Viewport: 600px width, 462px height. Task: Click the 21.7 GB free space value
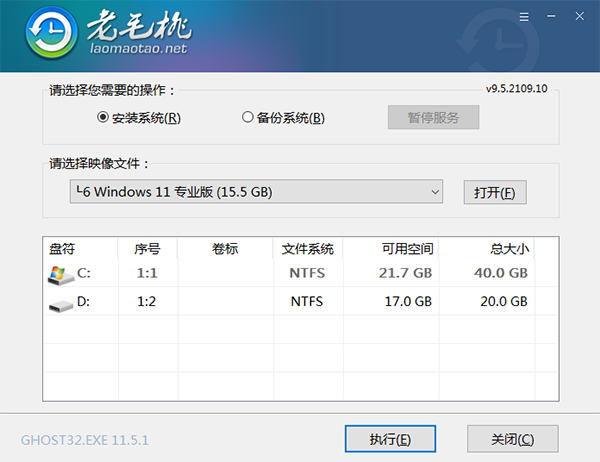click(405, 273)
